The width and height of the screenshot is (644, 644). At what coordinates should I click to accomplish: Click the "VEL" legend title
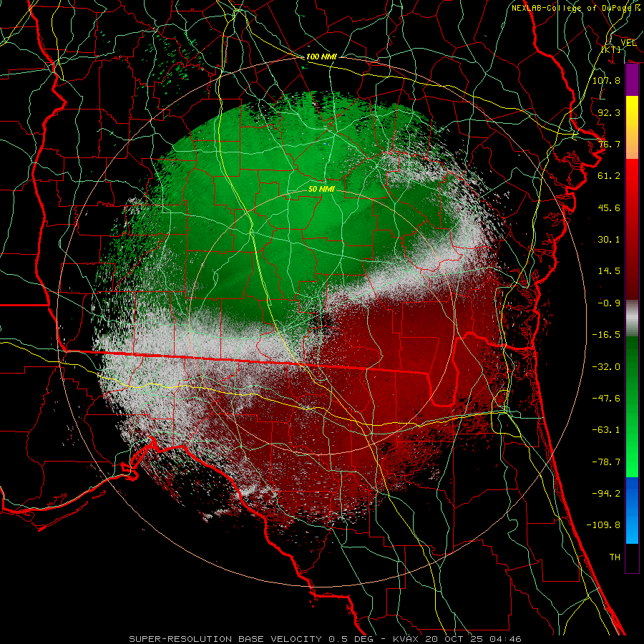(628, 43)
